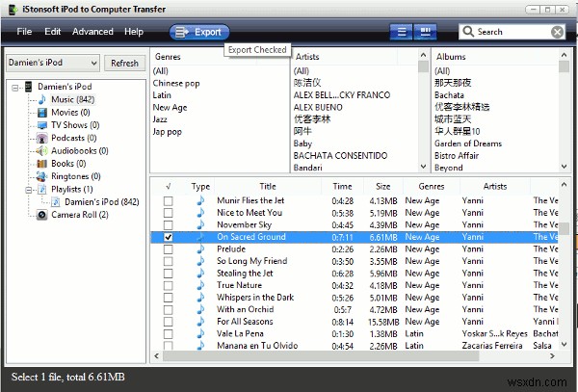This screenshot has width=578, height=392.
Task: Check the True Nature checkbox
Action: (168, 285)
